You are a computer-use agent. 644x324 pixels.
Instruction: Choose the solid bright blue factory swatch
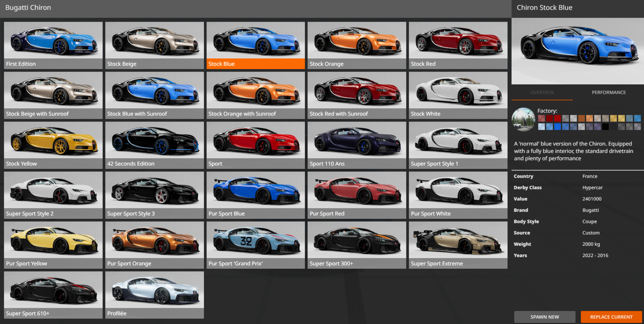558,127
